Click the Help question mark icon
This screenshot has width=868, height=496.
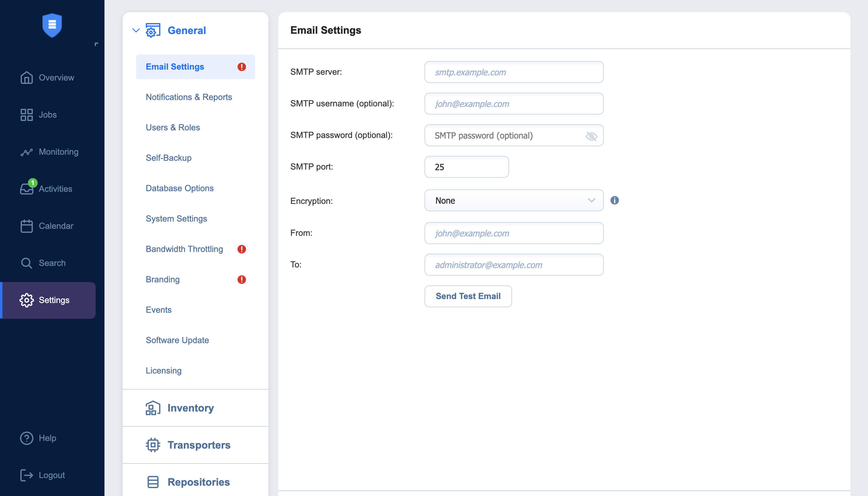[x=26, y=438]
